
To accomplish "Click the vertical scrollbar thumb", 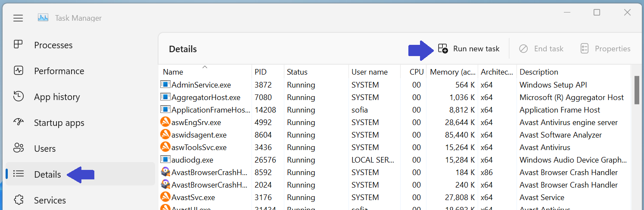I will (637, 90).
